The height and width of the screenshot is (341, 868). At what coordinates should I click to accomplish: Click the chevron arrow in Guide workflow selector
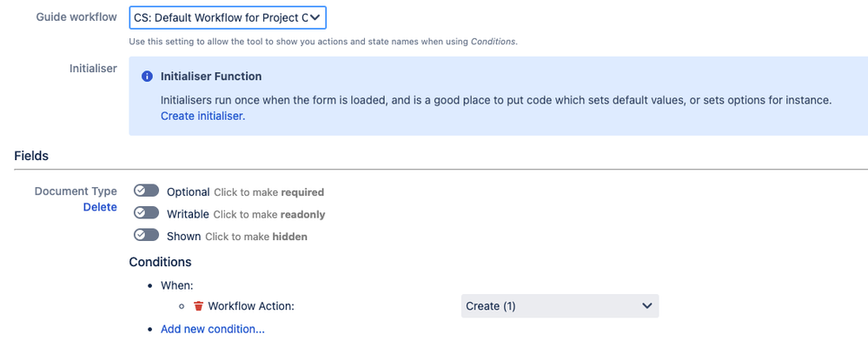[315, 17]
